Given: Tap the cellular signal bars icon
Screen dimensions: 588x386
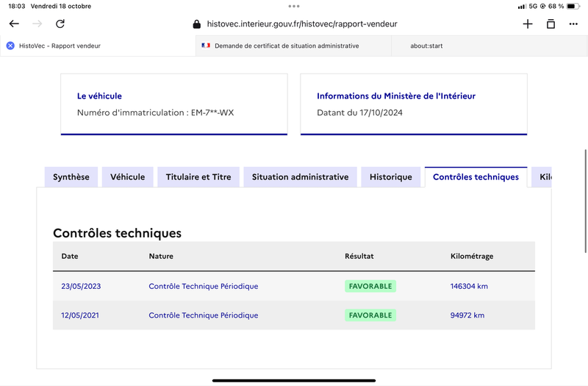Looking at the screenshot, I should (x=522, y=7).
